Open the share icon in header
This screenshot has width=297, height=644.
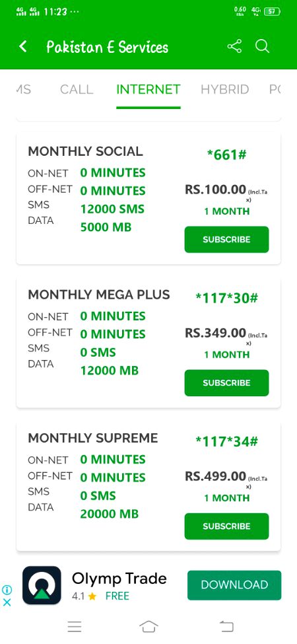(235, 46)
